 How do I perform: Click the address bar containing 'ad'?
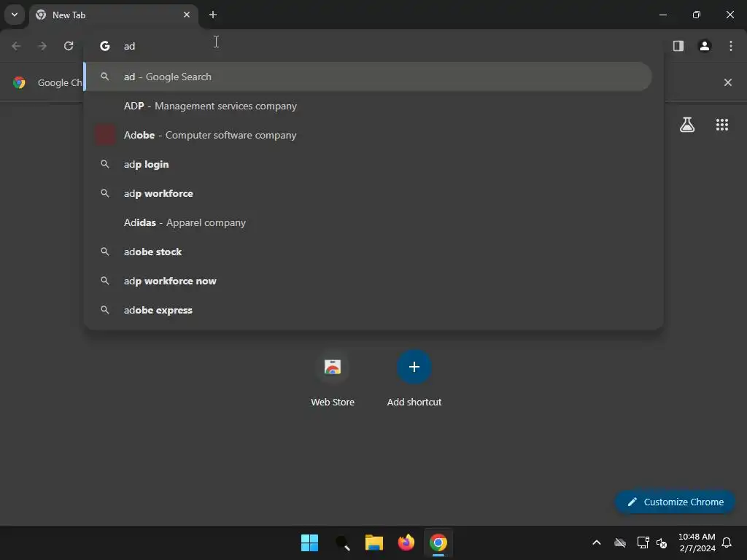tap(373, 46)
